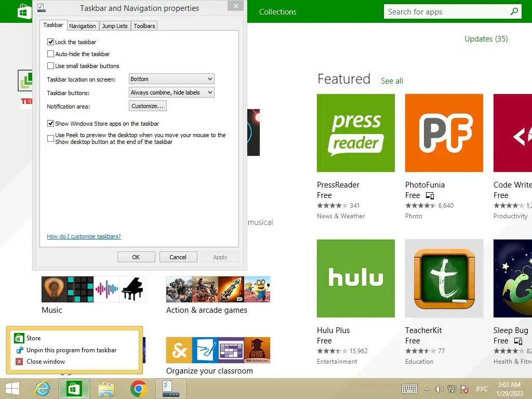Open the system clock showing 2:03 AM
This screenshot has height=399, width=532.
point(509,389)
